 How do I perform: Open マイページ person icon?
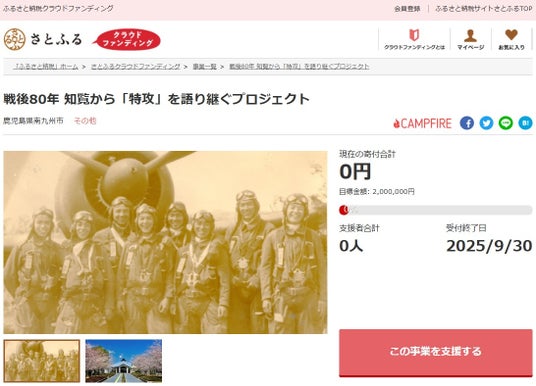click(471, 40)
